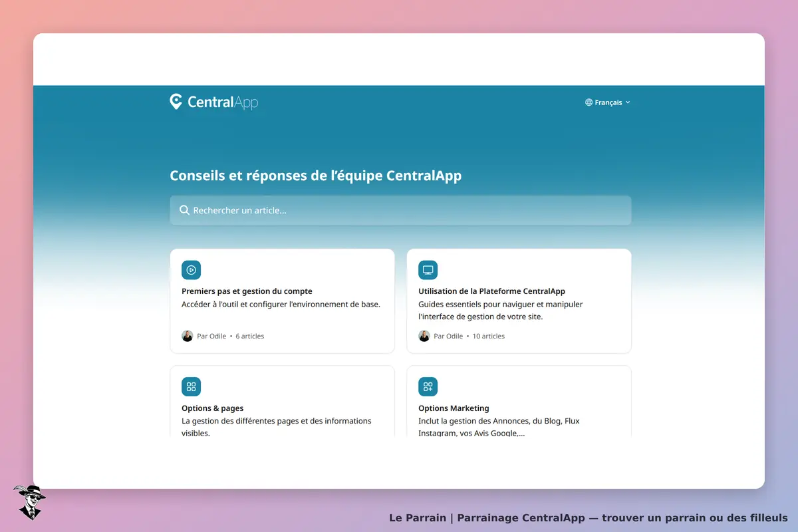798x532 pixels.
Task: Click the globe language icon
Action: coord(589,102)
